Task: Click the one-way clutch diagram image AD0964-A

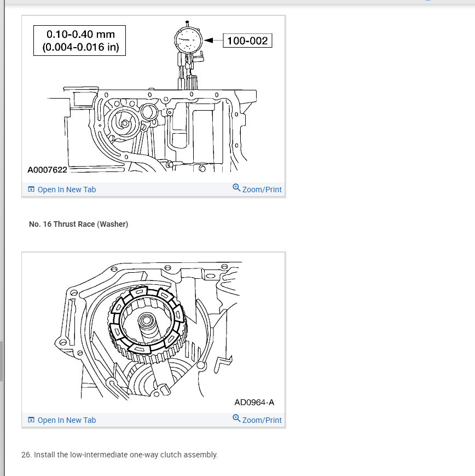Action: pyautogui.click(x=153, y=332)
